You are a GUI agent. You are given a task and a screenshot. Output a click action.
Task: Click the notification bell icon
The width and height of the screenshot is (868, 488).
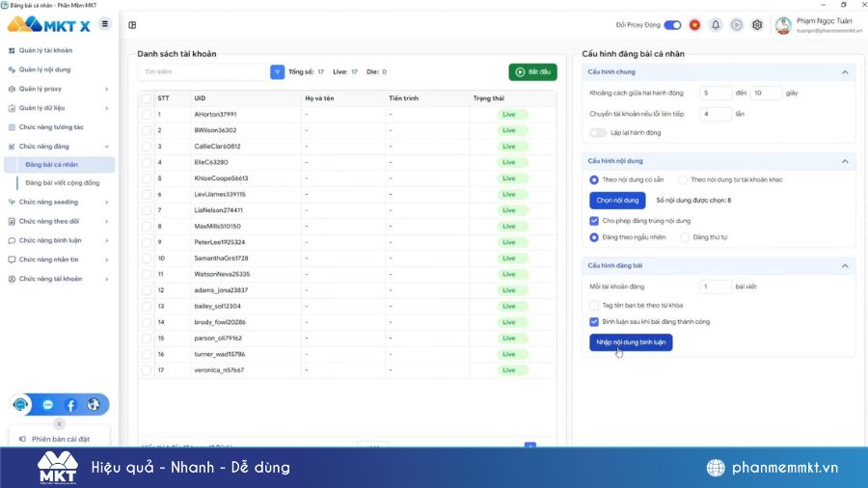tap(716, 25)
